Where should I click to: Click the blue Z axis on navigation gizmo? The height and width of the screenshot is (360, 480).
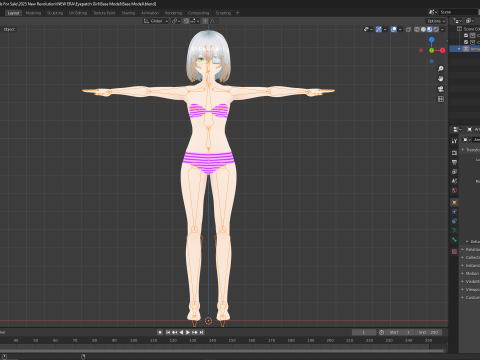click(x=432, y=40)
